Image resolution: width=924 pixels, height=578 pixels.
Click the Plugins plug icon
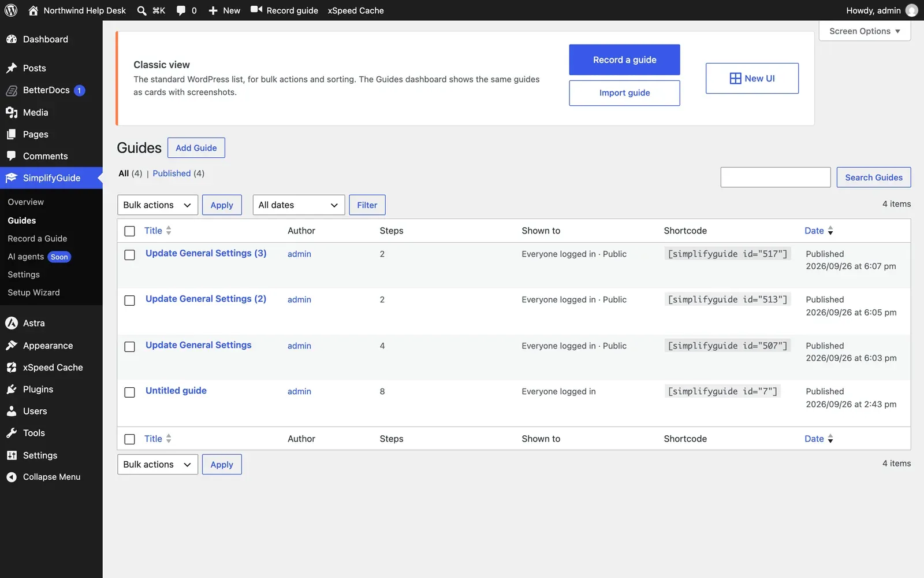coord(12,390)
